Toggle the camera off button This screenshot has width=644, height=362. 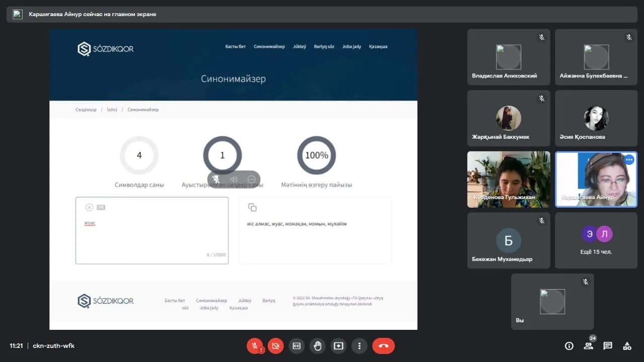click(x=275, y=346)
